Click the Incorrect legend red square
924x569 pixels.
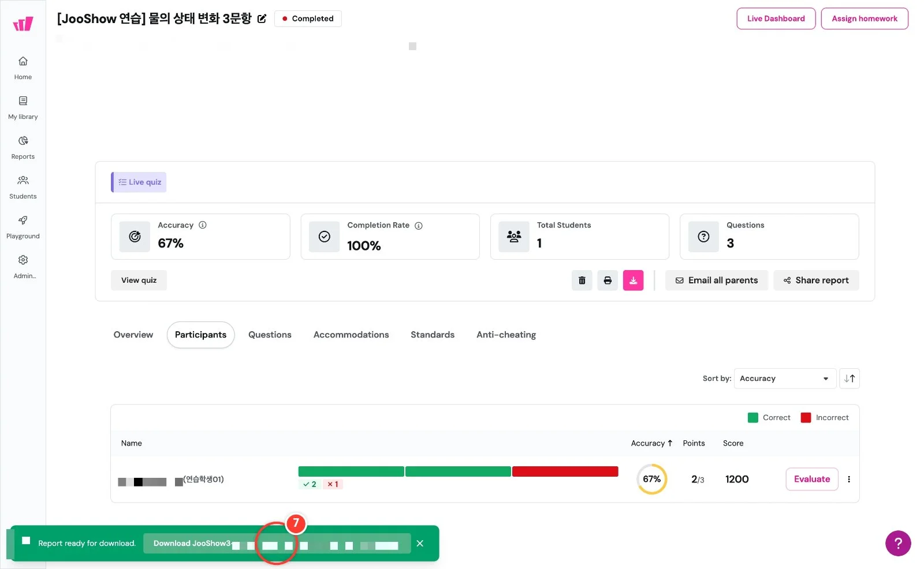coord(806,418)
